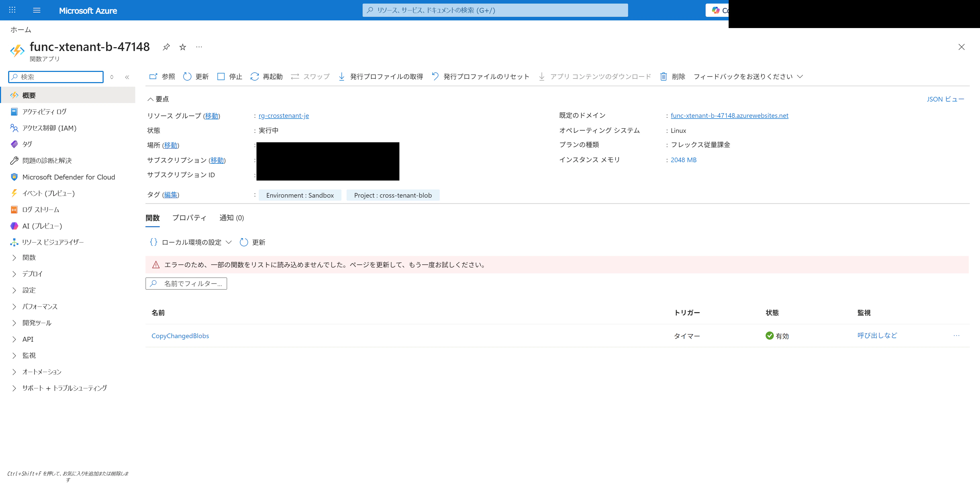This screenshot has width=980, height=485.
Task: Focus the top リソース、サービス search box
Action: (x=495, y=10)
